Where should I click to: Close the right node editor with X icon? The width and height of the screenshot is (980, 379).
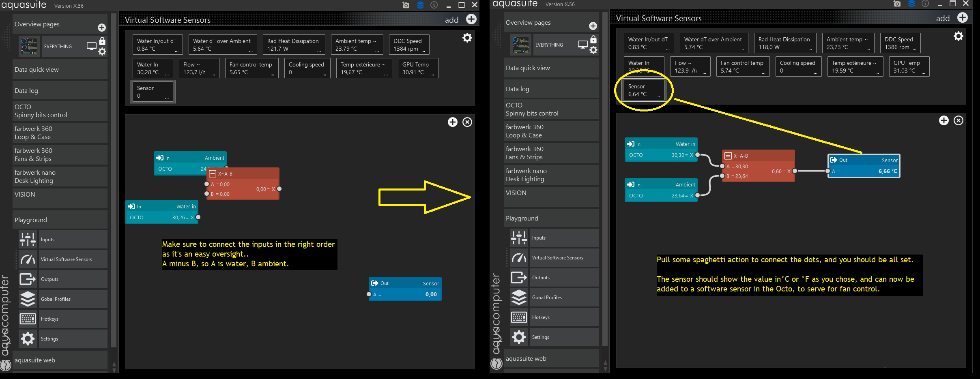click(959, 120)
